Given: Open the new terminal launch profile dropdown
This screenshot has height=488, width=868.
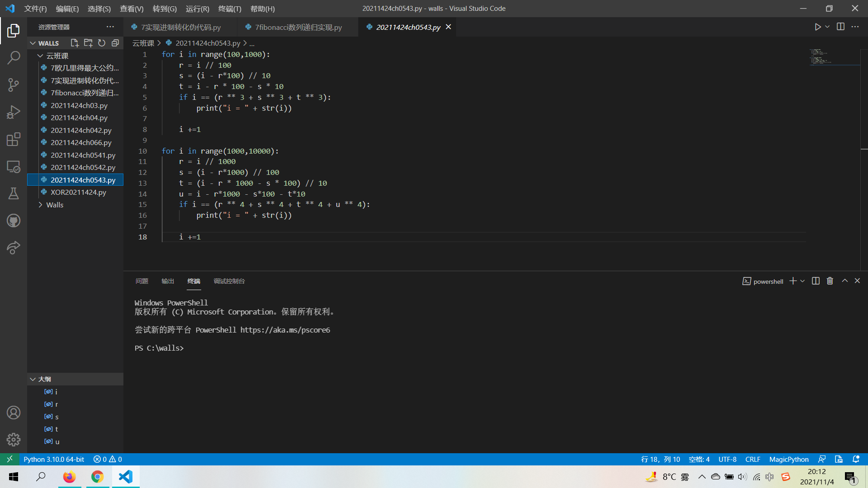Looking at the screenshot, I should [x=803, y=281].
